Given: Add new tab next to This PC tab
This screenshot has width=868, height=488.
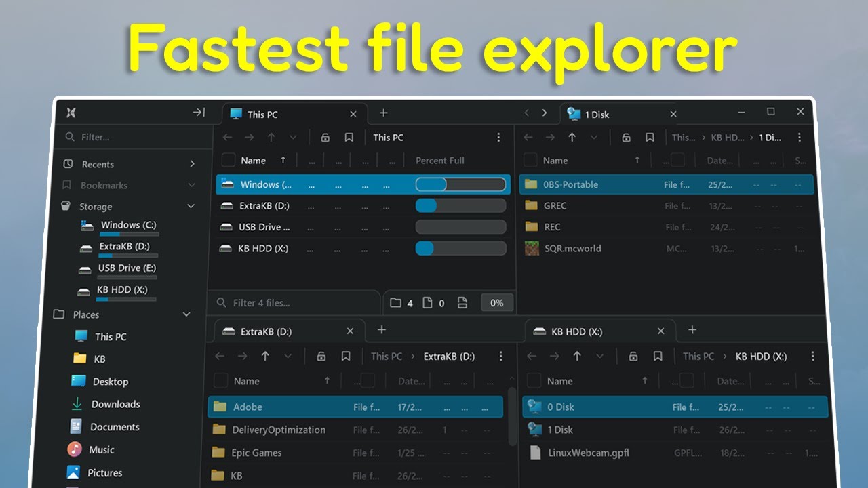Looking at the screenshot, I should pyautogui.click(x=383, y=113).
